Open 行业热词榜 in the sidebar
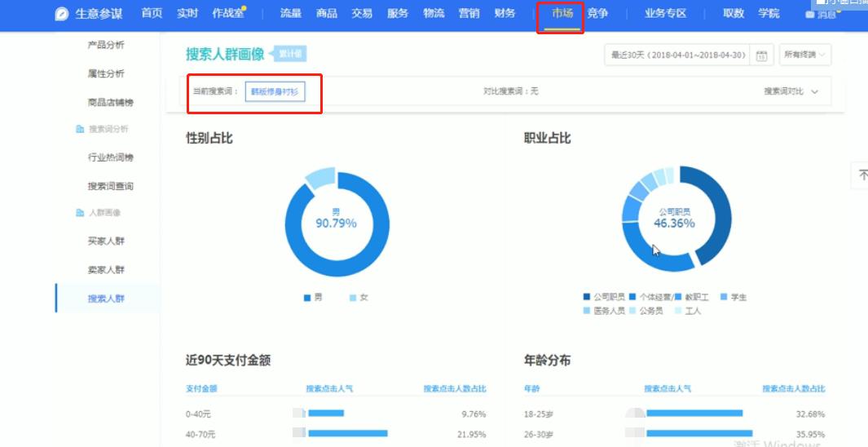 point(110,157)
